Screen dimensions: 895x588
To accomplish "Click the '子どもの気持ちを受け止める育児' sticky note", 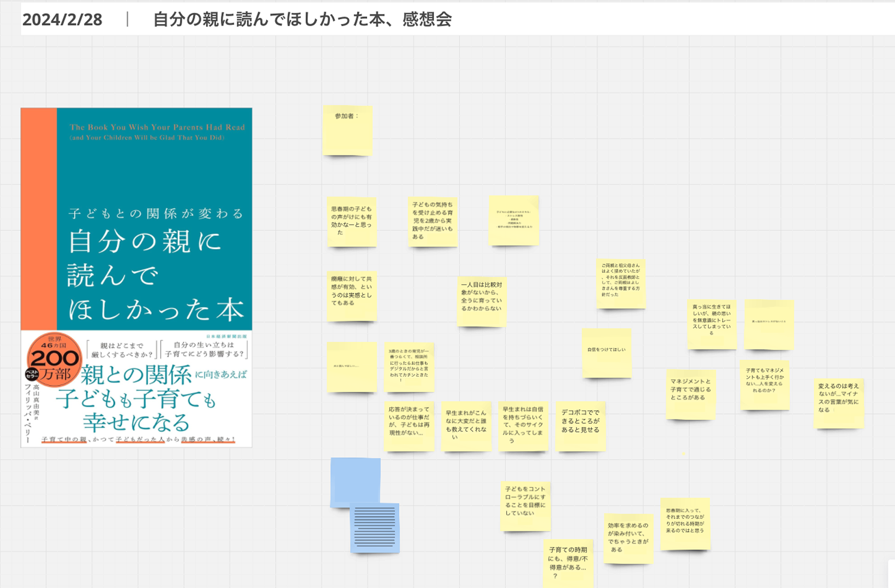I will pyautogui.click(x=432, y=221).
